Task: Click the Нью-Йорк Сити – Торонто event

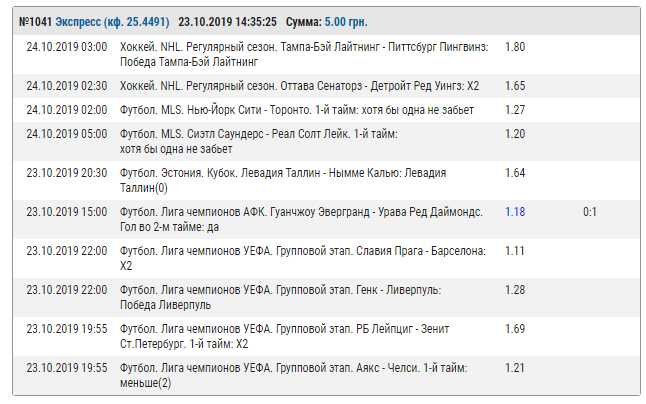Action: click(296, 110)
